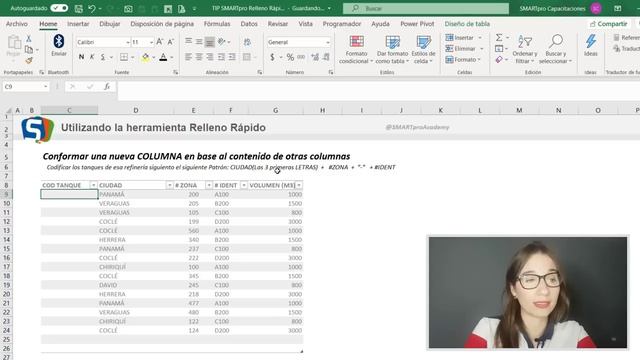Toggle underline with the S button
This screenshot has height=360, width=640.
tap(102, 57)
